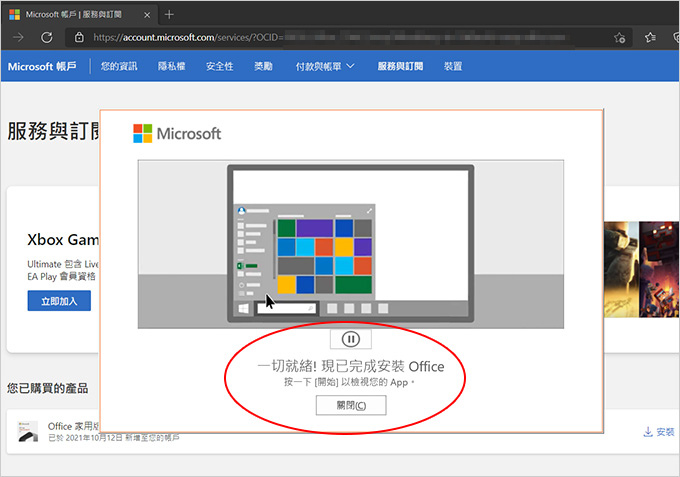The image size is (680, 477).
Task: Click the lock site info icon
Action: [79, 38]
